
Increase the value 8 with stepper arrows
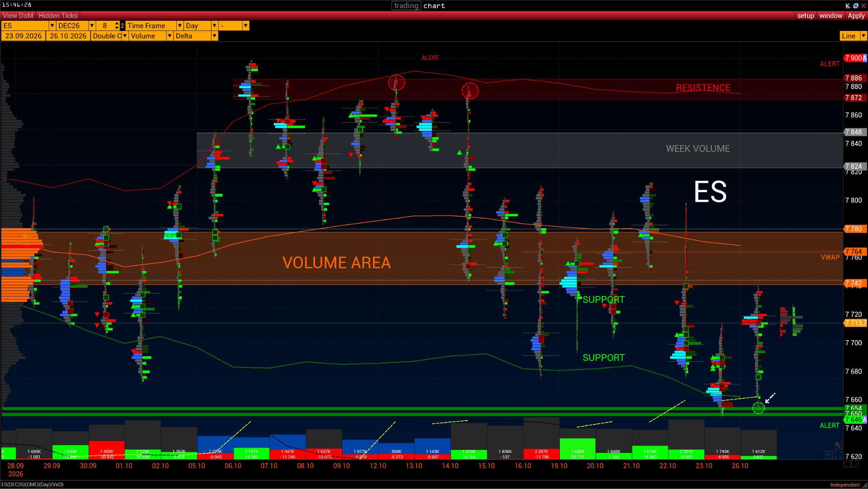pos(117,23)
